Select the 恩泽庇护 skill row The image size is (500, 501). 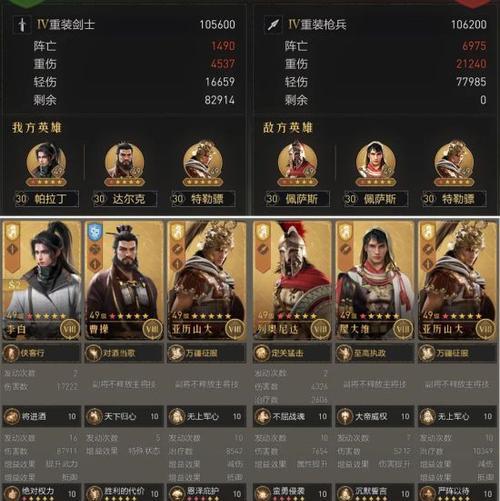click(x=207, y=492)
